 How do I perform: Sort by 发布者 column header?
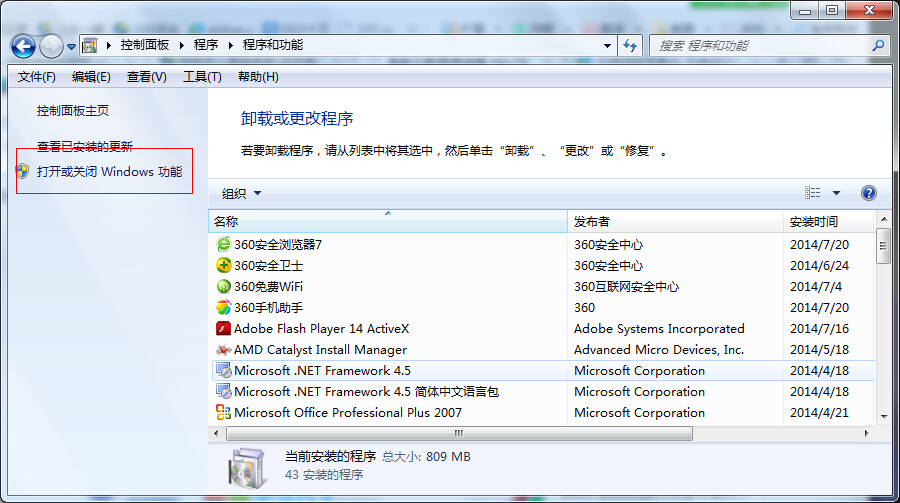click(675, 222)
